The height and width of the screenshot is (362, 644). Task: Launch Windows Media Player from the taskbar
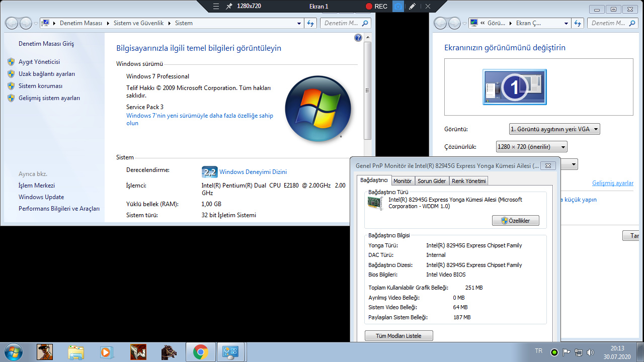pyautogui.click(x=106, y=352)
